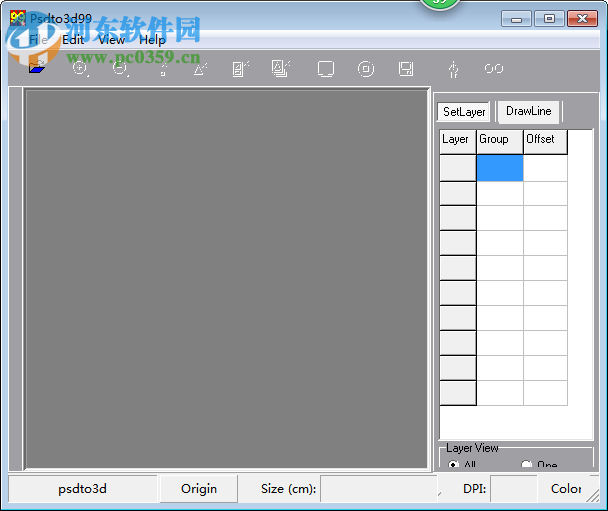
Task: Open the File menu
Action: tap(38, 40)
